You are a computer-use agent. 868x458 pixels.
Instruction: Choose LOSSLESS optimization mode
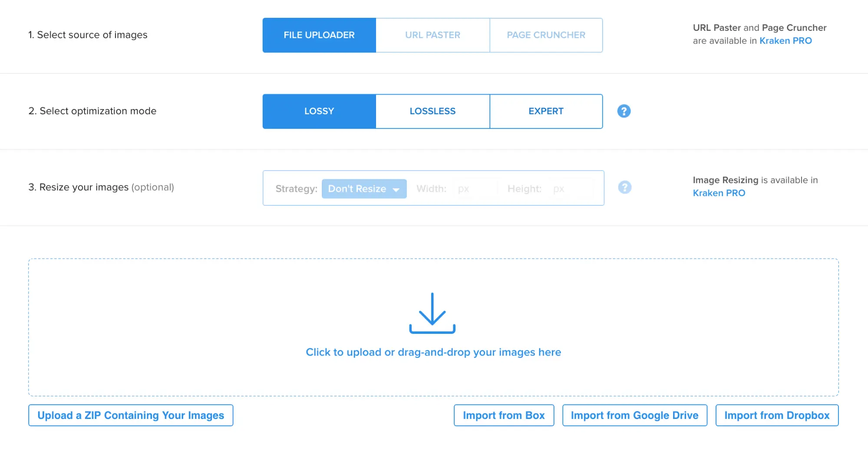tap(432, 111)
